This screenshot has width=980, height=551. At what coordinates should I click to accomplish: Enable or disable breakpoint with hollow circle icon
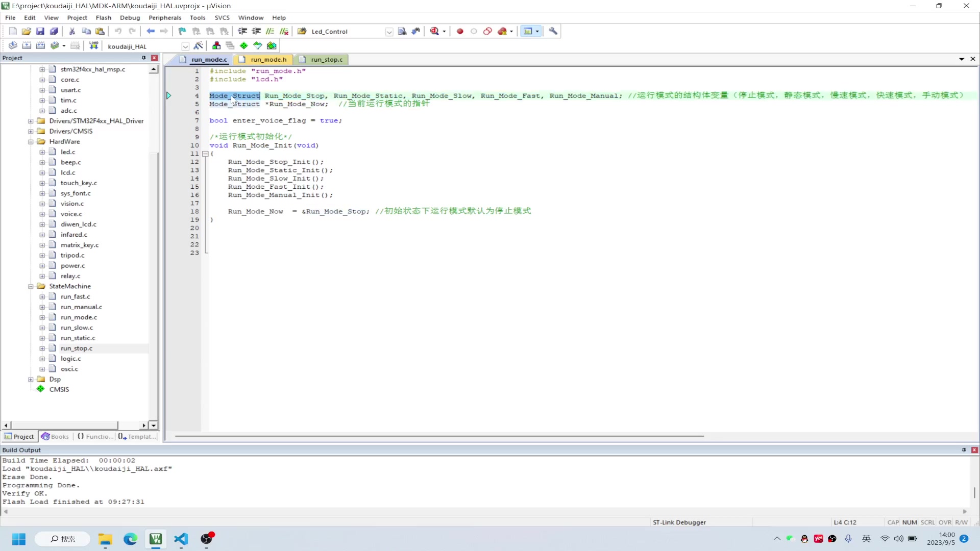(x=474, y=31)
